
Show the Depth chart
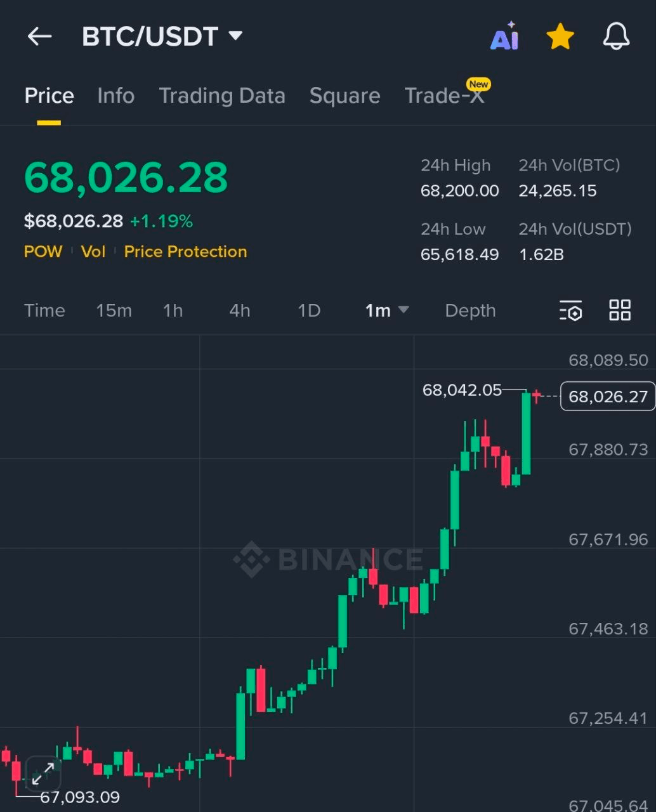470,310
